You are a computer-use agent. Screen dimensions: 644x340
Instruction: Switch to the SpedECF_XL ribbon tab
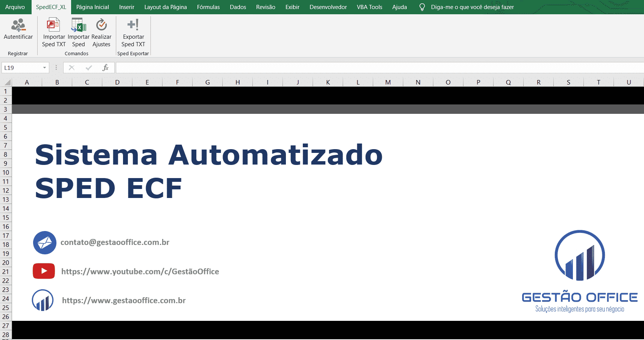coord(51,7)
